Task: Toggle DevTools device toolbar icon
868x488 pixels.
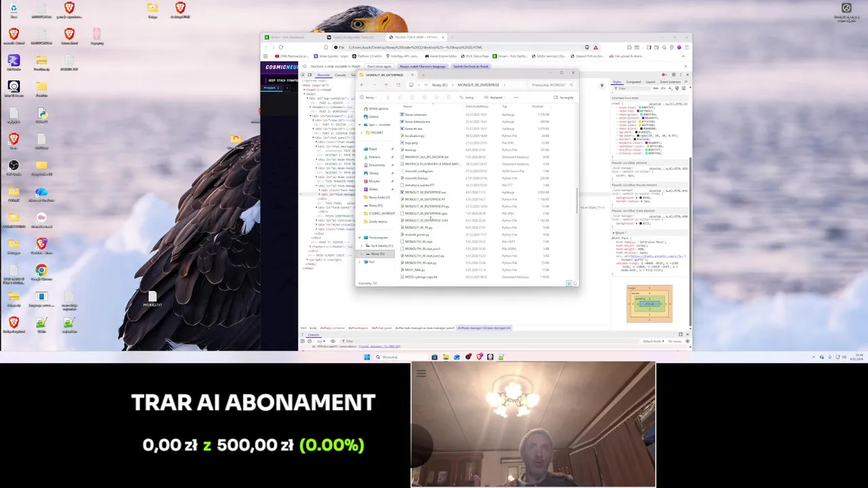Action: pos(310,75)
